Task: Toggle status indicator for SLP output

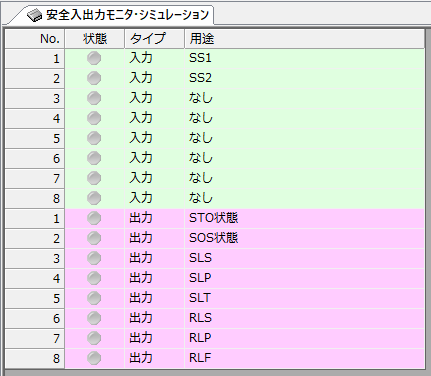Action: pyautogui.click(x=94, y=278)
